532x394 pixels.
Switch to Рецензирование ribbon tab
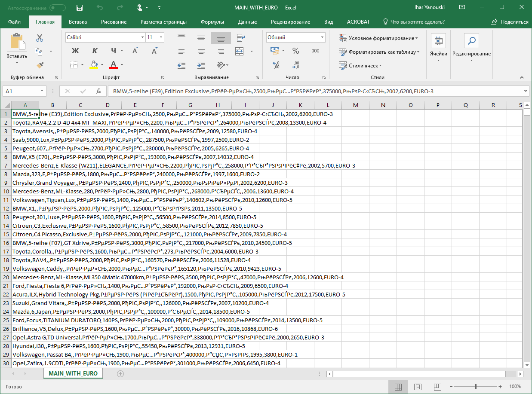(290, 22)
